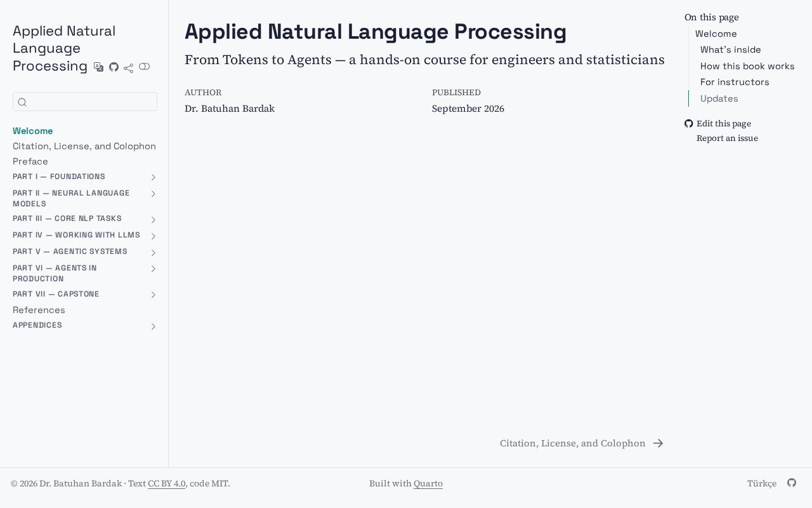
Task: Jump to What's inside section
Action: (731, 50)
